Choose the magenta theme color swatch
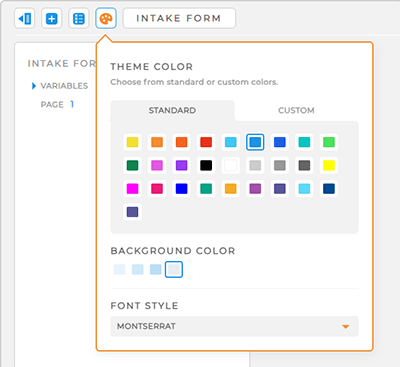Image resolution: width=400 pixels, height=367 pixels. tap(132, 189)
